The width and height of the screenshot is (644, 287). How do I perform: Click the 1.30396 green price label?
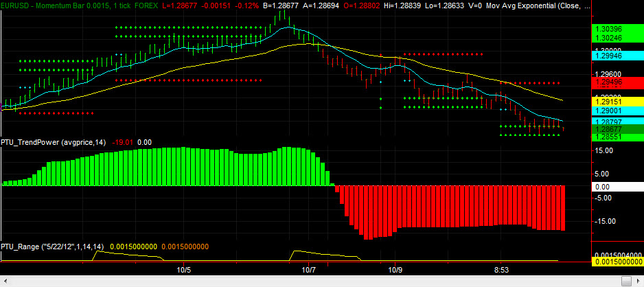pos(617,29)
